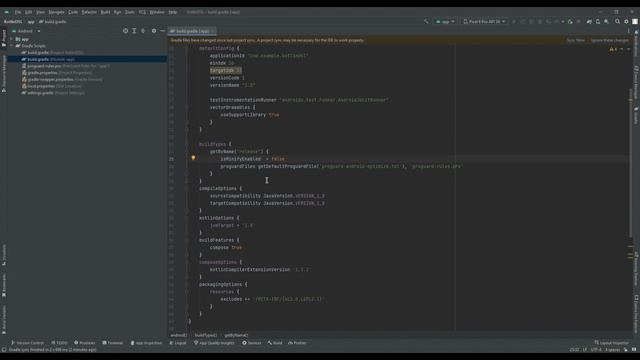Click Ignore these changes link
Image resolution: width=640 pixels, height=360 pixels.
click(x=609, y=40)
